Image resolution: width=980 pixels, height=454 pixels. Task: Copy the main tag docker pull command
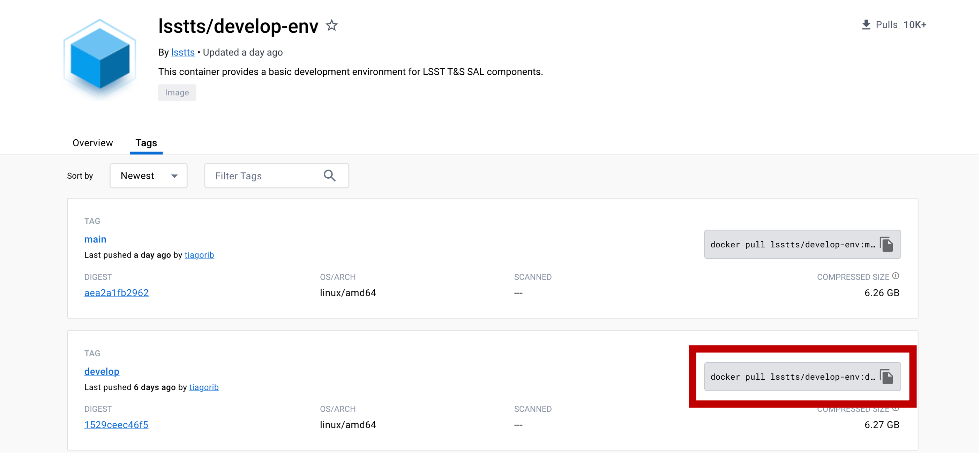(886, 244)
